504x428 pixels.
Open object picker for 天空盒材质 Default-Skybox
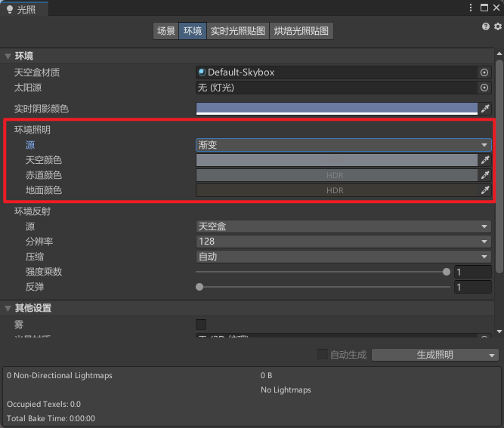tap(484, 72)
